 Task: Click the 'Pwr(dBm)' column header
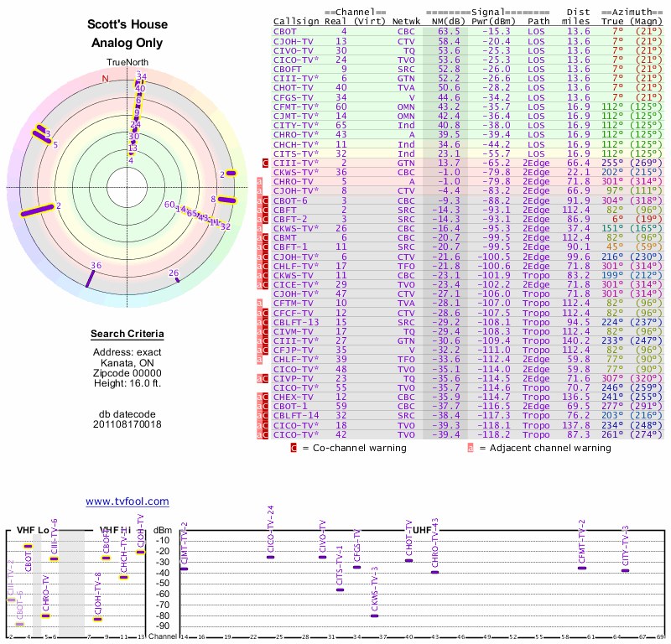493,22
